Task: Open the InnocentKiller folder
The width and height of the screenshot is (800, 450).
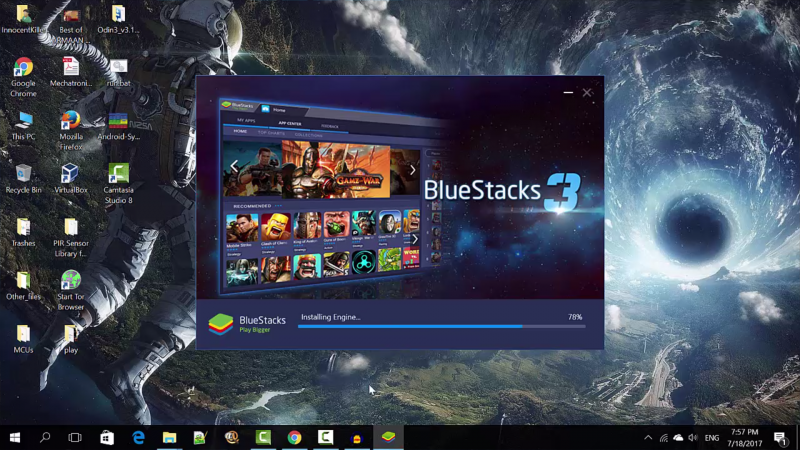Action: click(23, 19)
